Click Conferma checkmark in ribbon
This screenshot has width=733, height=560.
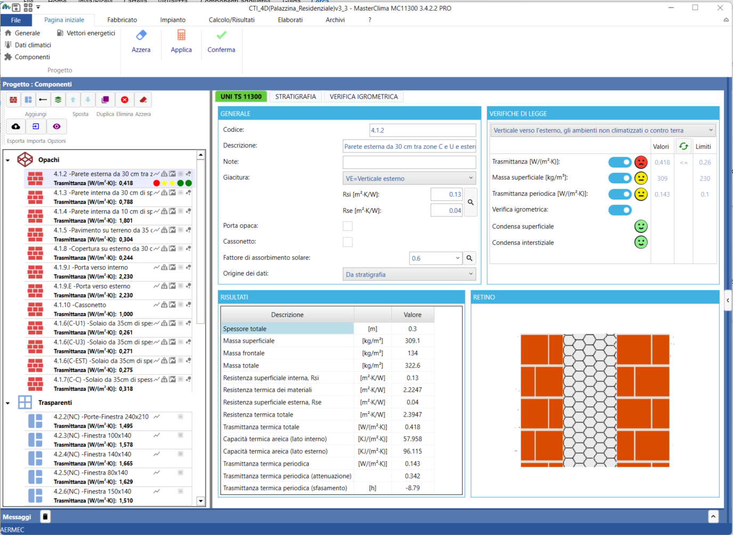click(221, 42)
